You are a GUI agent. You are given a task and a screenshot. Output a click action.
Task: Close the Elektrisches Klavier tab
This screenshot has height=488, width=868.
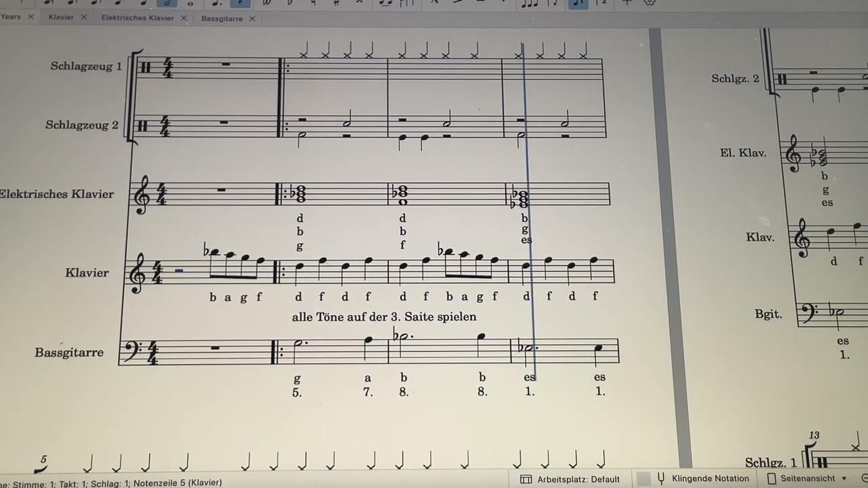(184, 18)
